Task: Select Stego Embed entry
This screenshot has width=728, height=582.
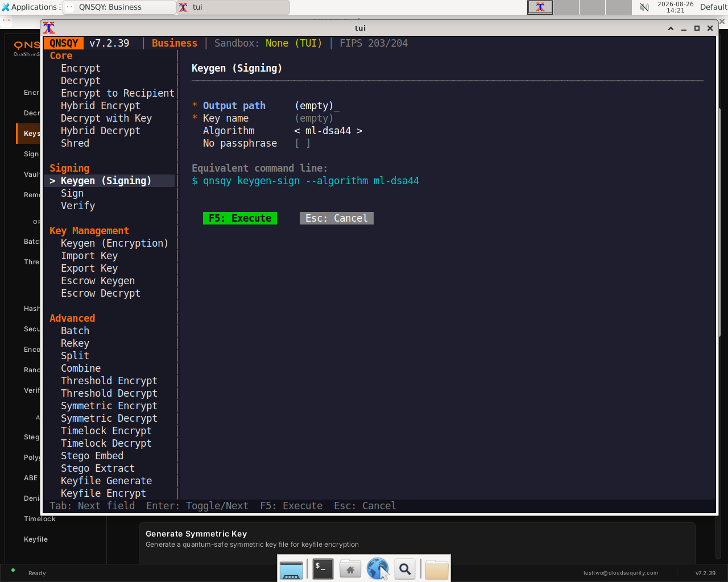Action: (x=92, y=456)
